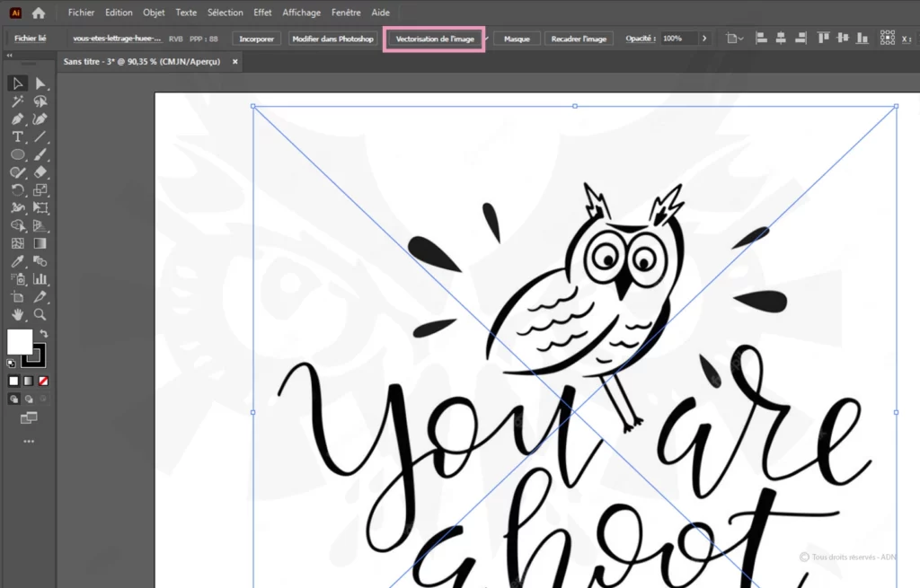Reset default fill and stroke
The height and width of the screenshot is (588, 920).
[11, 364]
